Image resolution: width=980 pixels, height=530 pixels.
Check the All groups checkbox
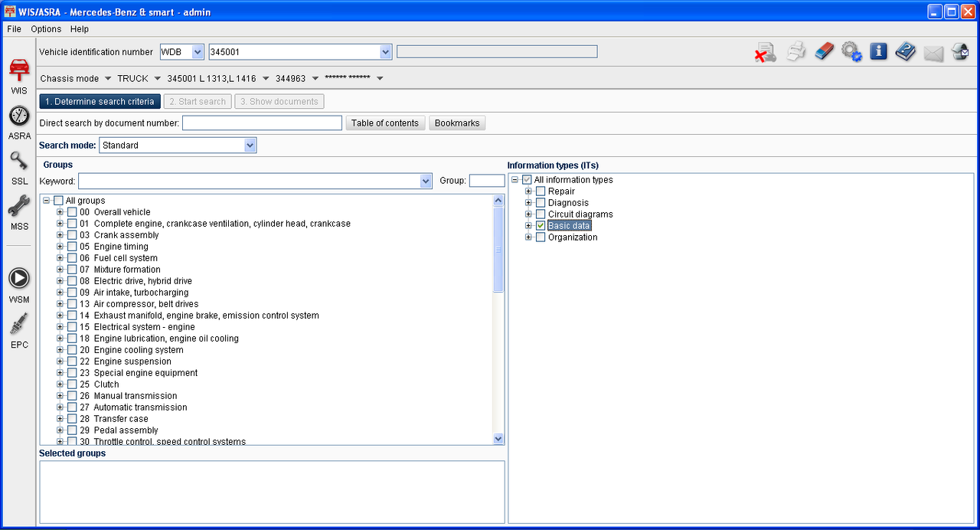click(x=58, y=201)
